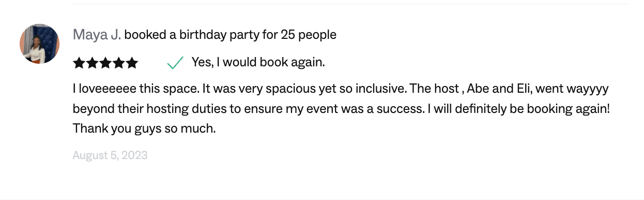Viewport: 644px width, 200px height.
Task: Select the fourth rating star
Action: click(x=119, y=63)
